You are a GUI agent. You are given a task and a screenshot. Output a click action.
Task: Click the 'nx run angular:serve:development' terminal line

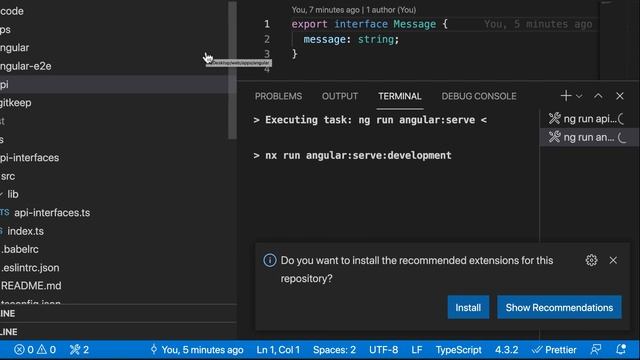[352, 156]
